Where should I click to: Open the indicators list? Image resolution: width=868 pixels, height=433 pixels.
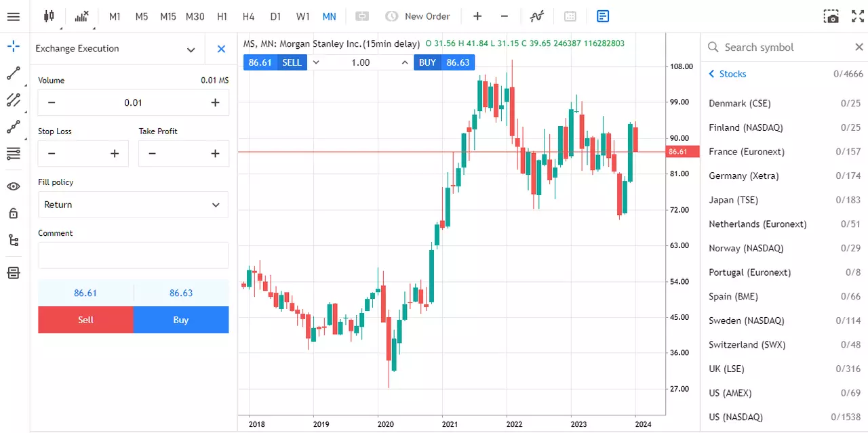pyautogui.click(x=81, y=16)
